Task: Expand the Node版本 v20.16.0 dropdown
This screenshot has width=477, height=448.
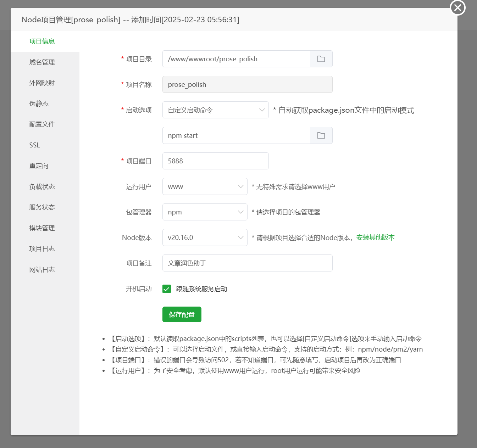Action: (205, 237)
